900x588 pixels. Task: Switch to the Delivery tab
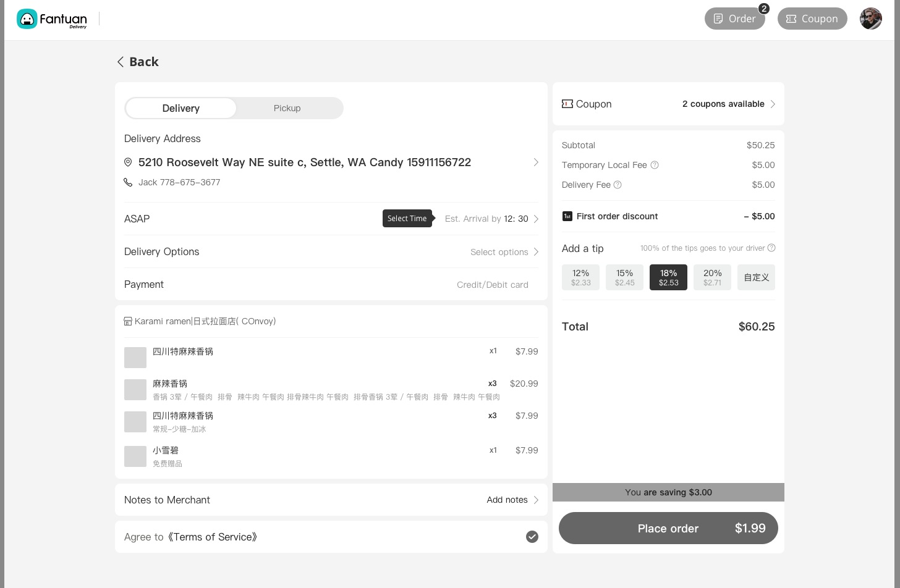point(180,108)
